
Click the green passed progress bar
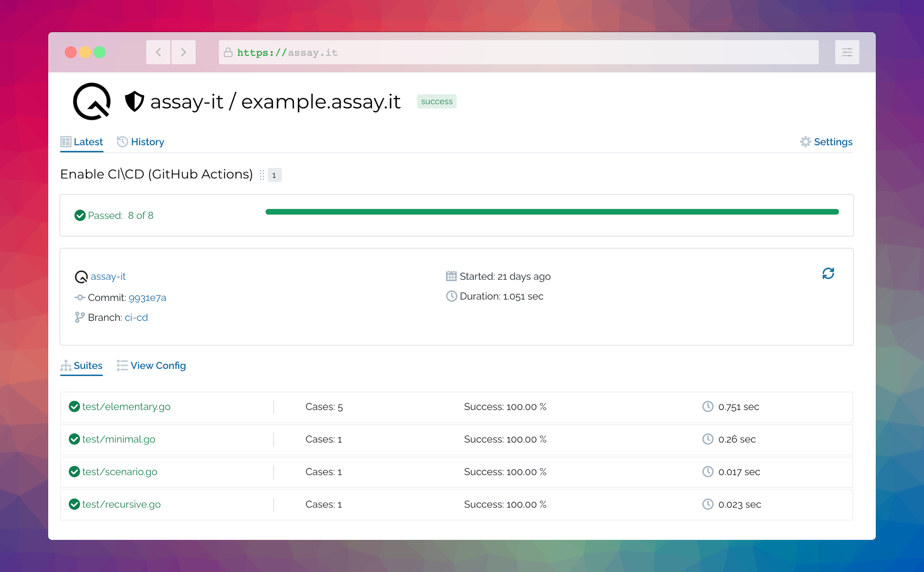[552, 212]
